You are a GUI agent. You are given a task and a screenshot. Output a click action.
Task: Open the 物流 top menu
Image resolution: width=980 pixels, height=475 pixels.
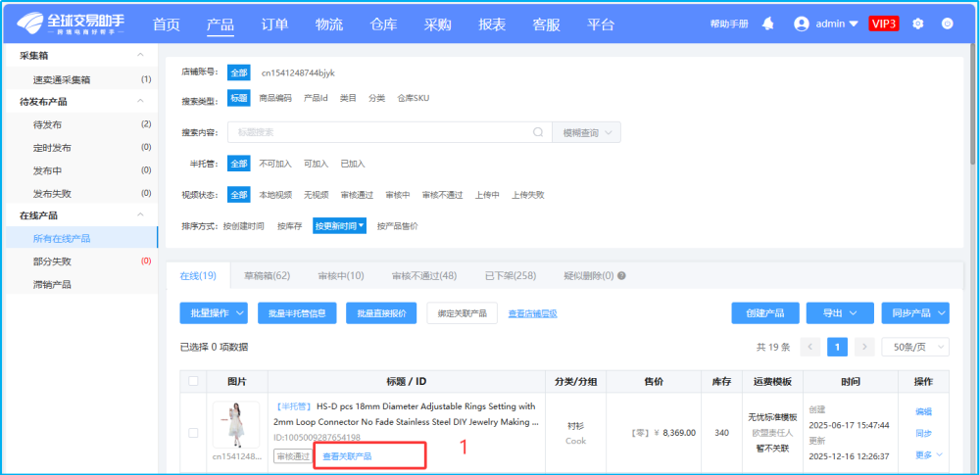click(329, 24)
